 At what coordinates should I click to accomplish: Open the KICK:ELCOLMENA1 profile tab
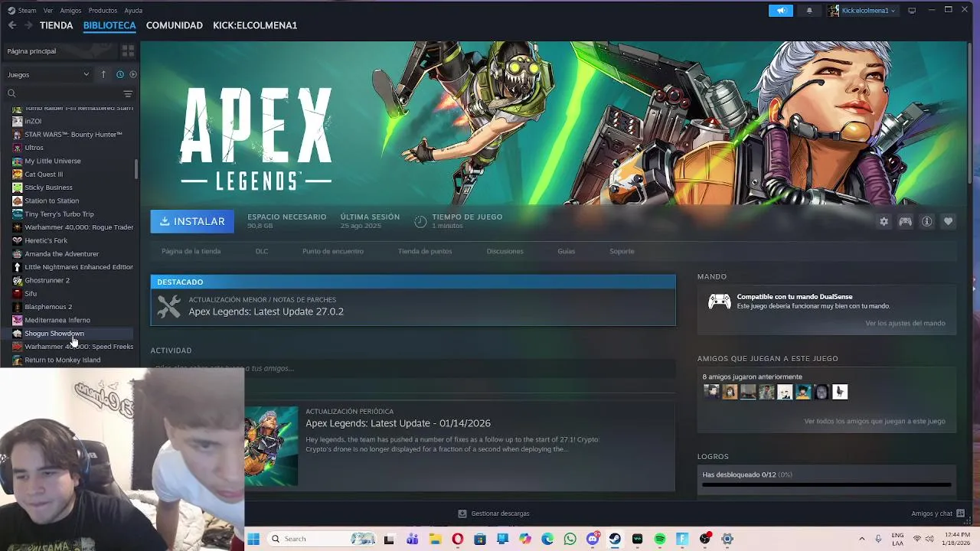coord(255,25)
